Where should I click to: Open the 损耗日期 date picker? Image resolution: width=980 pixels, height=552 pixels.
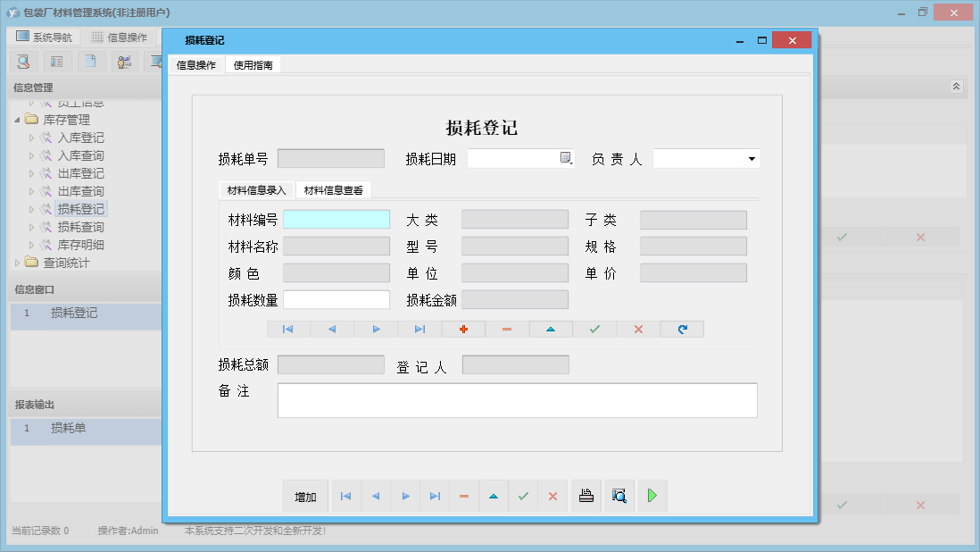565,158
